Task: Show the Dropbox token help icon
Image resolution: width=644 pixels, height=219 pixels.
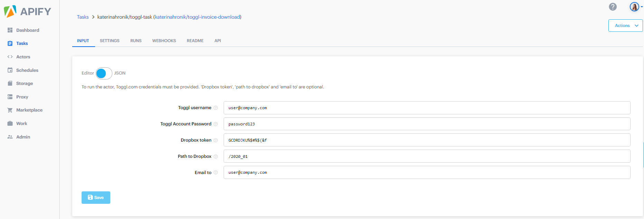Action: click(x=216, y=140)
